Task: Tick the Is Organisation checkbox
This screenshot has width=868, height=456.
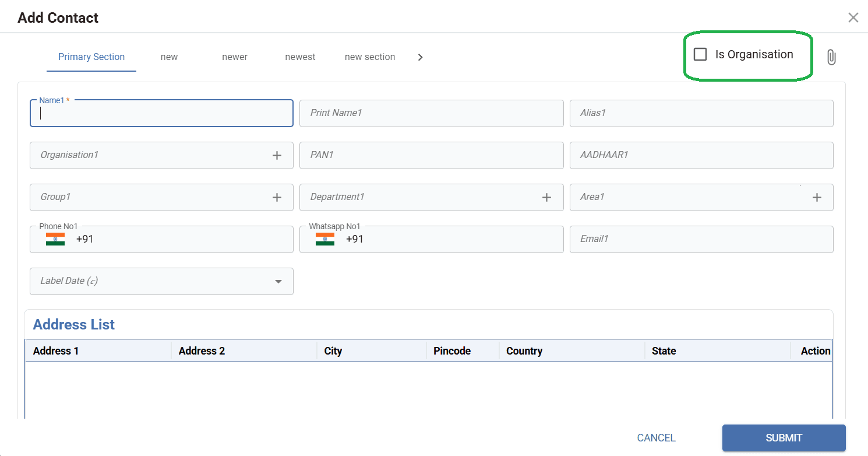Action: (x=700, y=54)
